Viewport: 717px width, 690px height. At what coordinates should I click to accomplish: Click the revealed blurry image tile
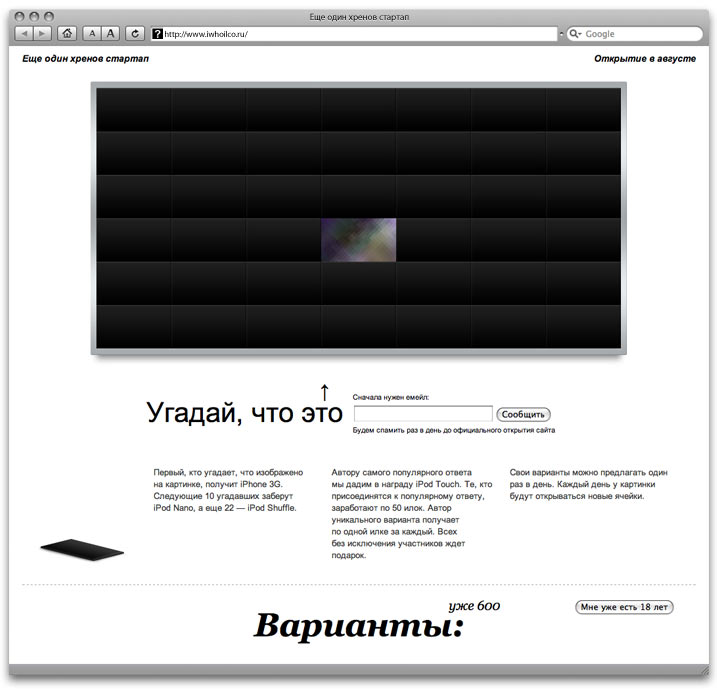[358, 240]
